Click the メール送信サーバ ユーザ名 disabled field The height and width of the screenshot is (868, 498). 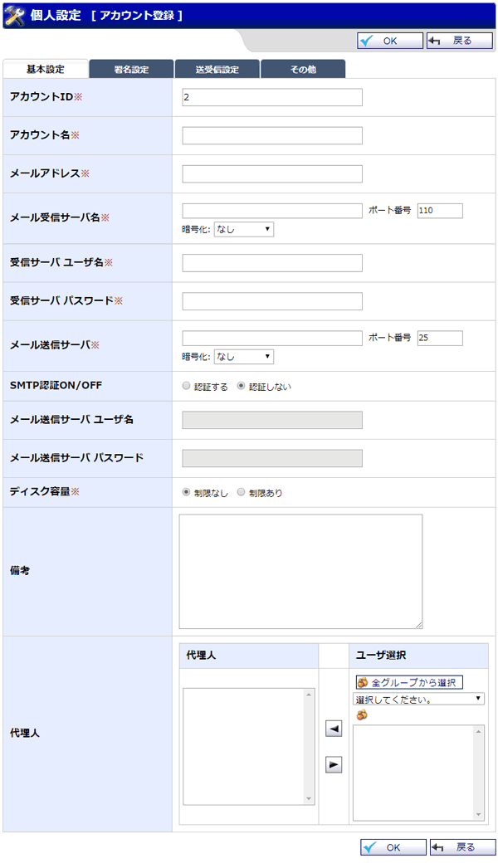(x=272, y=420)
